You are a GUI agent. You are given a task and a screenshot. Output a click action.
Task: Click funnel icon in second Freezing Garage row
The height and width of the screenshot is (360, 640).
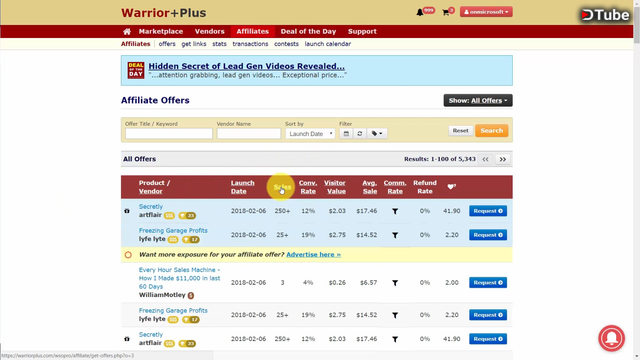coord(395,315)
